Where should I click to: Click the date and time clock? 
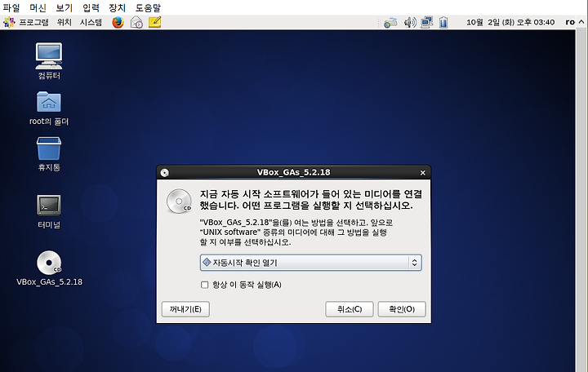[x=510, y=23]
